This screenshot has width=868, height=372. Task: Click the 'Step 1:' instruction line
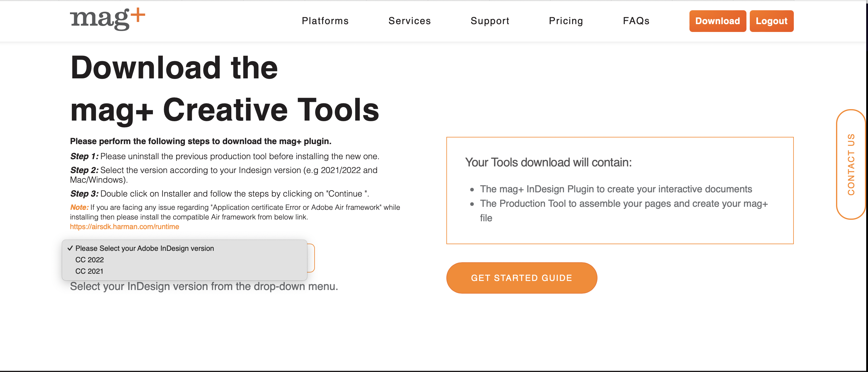pos(224,156)
